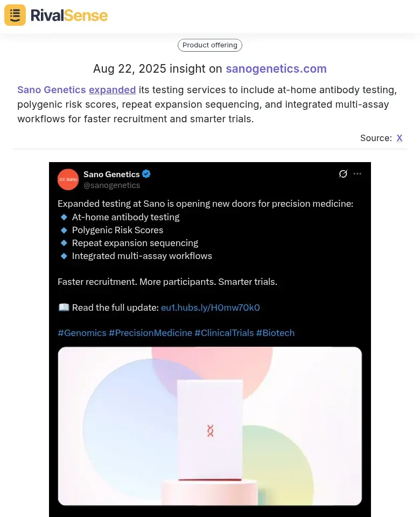Viewport: 420px width, 517px height.
Task: Click the book emoji before Read the full update
Action: click(x=64, y=307)
